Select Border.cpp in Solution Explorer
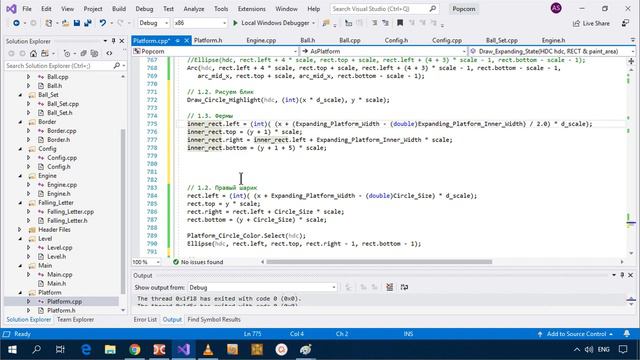The width and height of the screenshot is (640, 360). [62, 131]
